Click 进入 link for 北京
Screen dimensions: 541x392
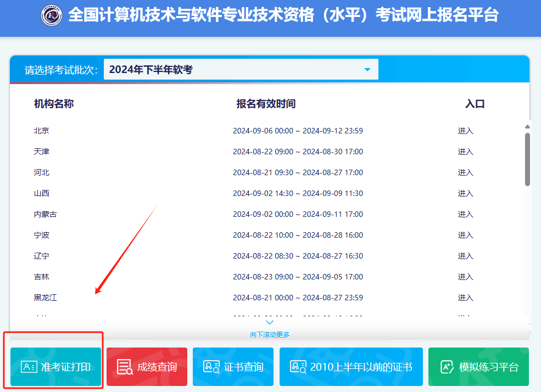465,131
